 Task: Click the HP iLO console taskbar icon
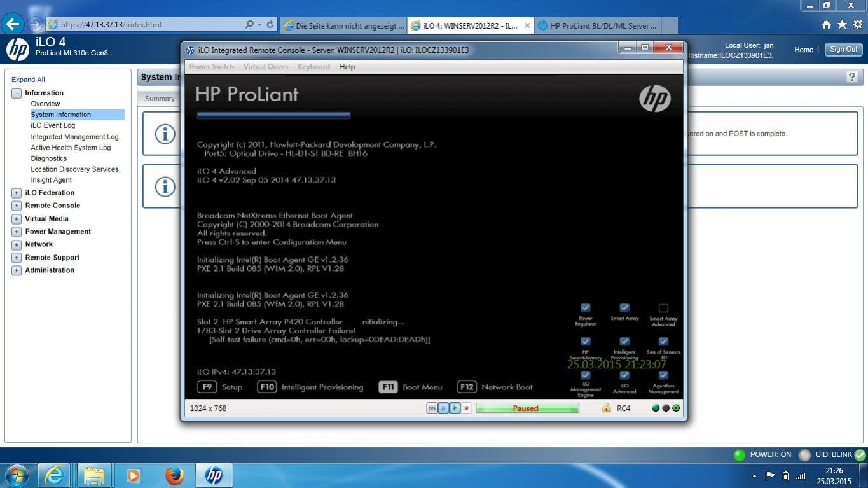click(214, 475)
